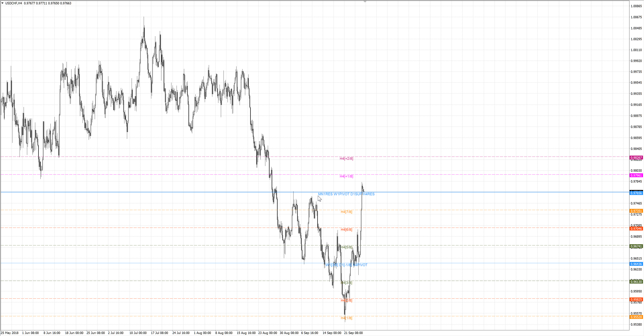644x336 pixels.
Task: Click the H4[+2/8] level label
Action: [346, 158]
